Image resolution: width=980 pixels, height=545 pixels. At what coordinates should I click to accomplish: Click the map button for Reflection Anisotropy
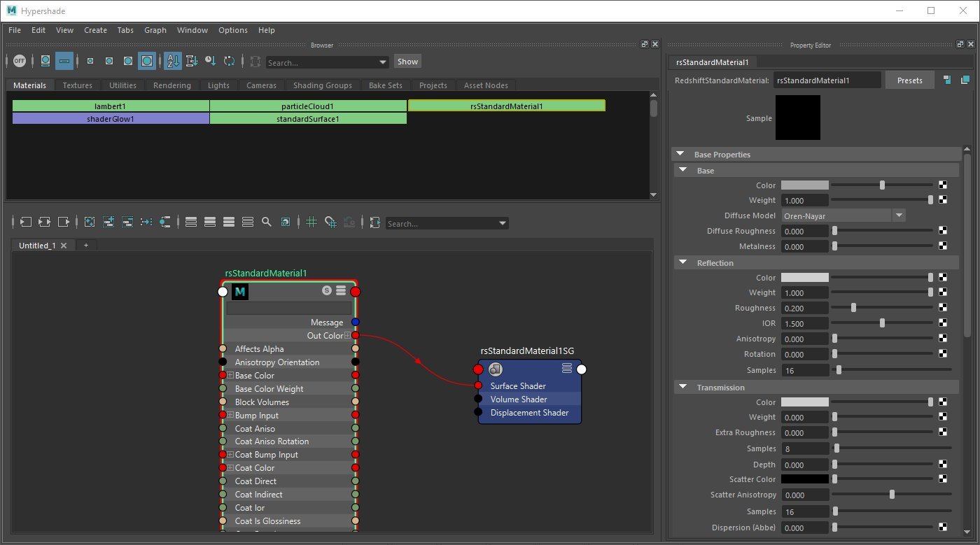tap(943, 339)
